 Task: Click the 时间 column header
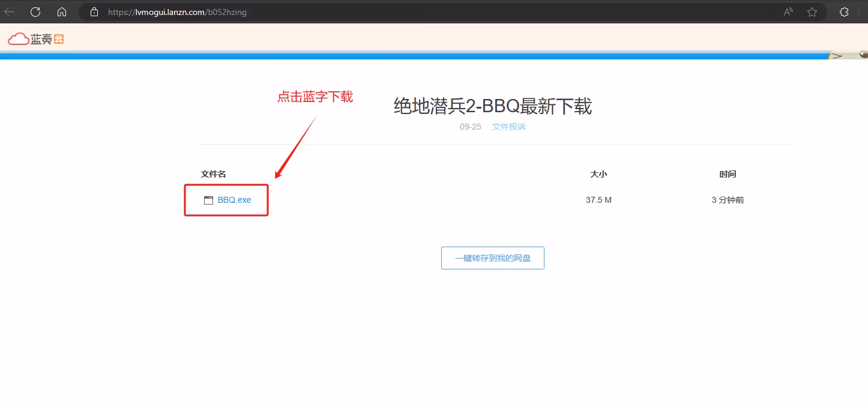pyautogui.click(x=728, y=174)
